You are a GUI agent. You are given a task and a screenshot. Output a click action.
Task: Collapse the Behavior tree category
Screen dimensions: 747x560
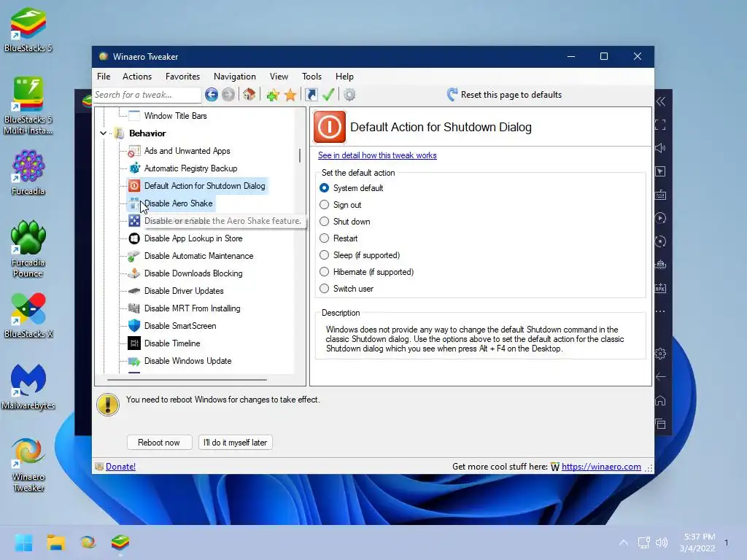[104, 133]
